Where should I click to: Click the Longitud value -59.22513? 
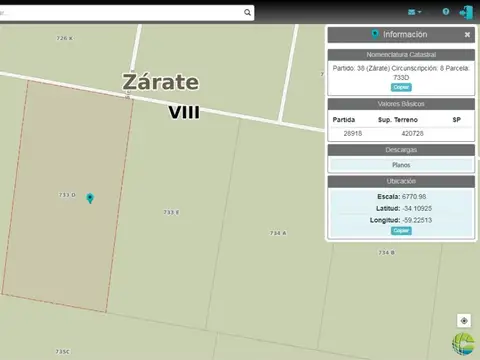coord(417,220)
